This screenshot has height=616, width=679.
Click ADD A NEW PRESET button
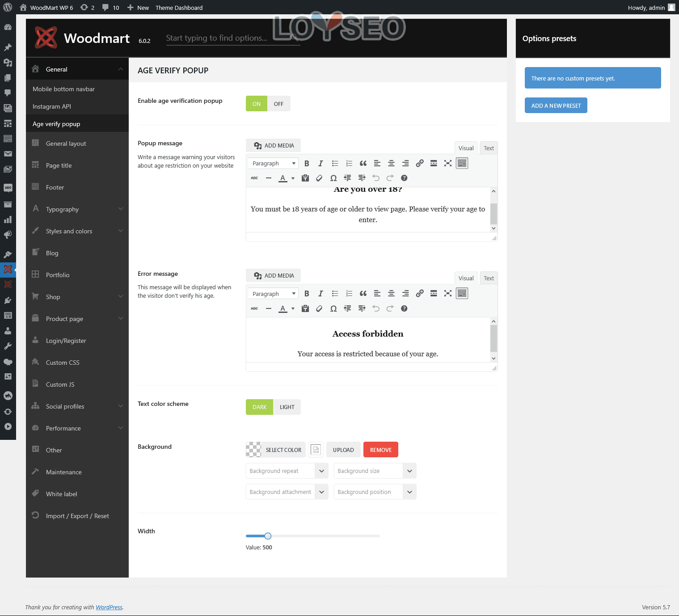pos(556,105)
